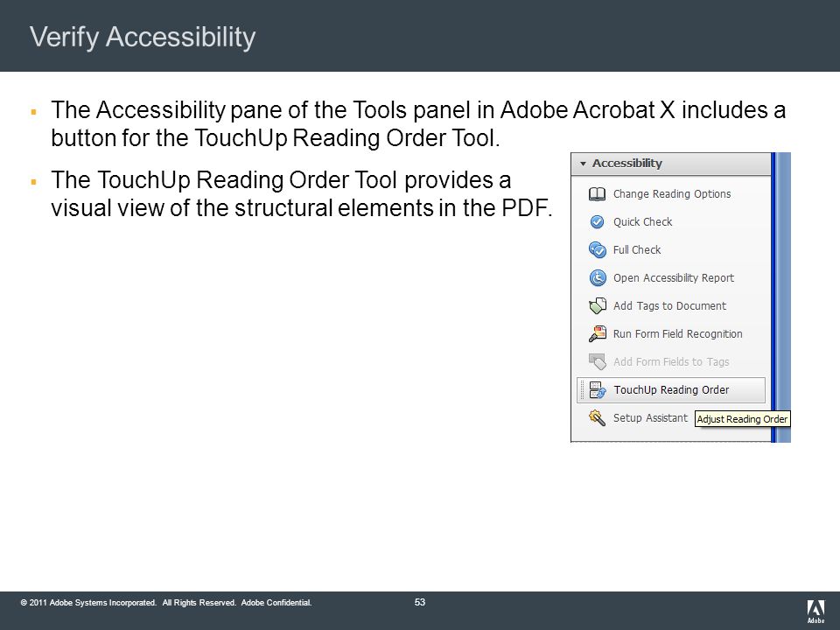
Task: Click the TouchUp Reading Order icon
Action: tap(598, 390)
